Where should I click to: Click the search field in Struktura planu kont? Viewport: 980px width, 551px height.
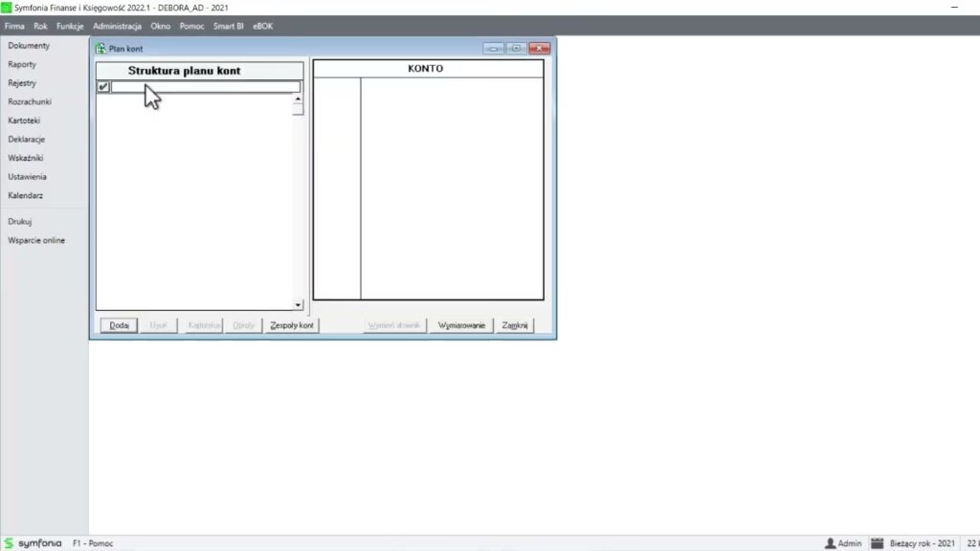(205, 87)
